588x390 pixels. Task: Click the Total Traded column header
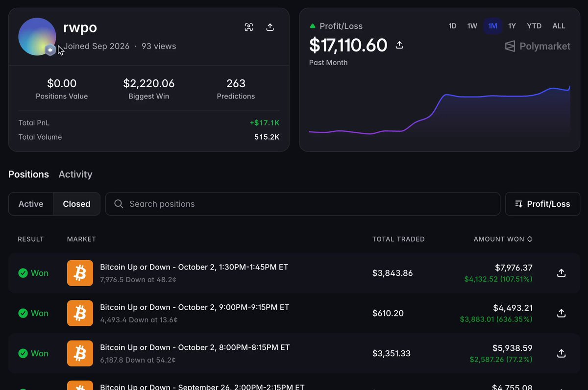[x=398, y=239]
